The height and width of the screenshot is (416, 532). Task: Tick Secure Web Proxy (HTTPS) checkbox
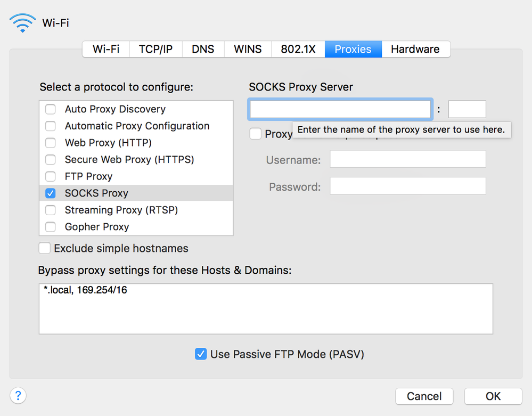click(x=51, y=160)
